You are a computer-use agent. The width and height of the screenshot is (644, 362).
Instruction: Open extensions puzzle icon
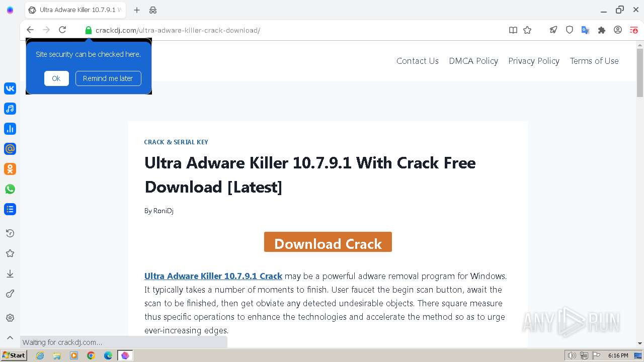point(602,30)
